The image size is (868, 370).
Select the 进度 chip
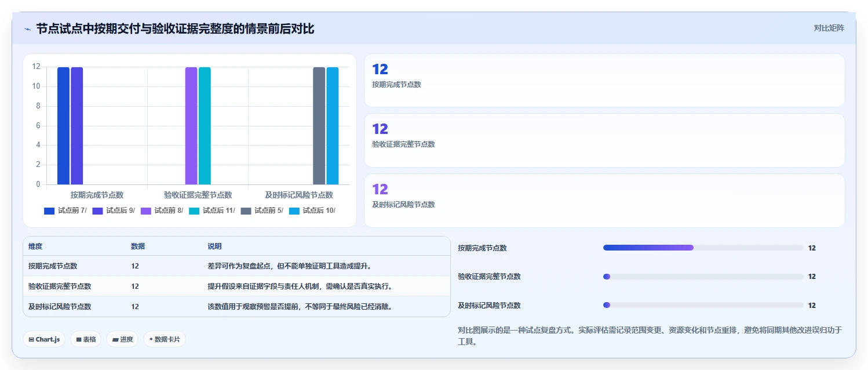(x=122, y=339)
